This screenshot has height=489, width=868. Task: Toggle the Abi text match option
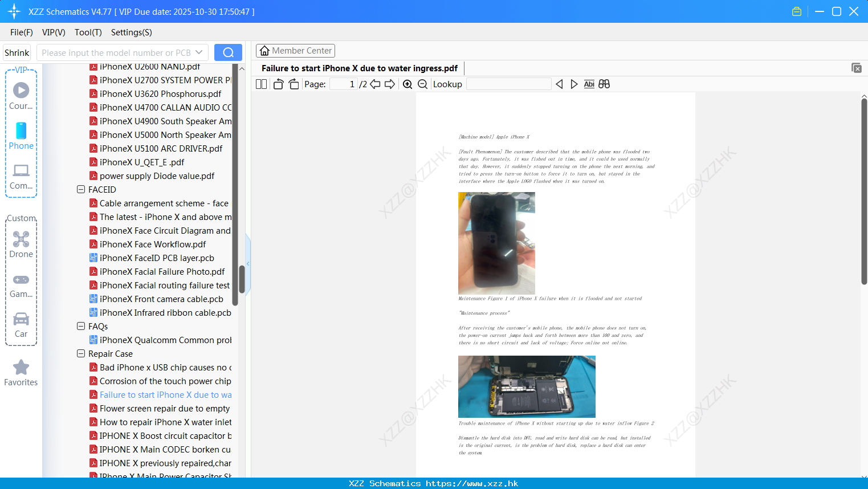589,84
